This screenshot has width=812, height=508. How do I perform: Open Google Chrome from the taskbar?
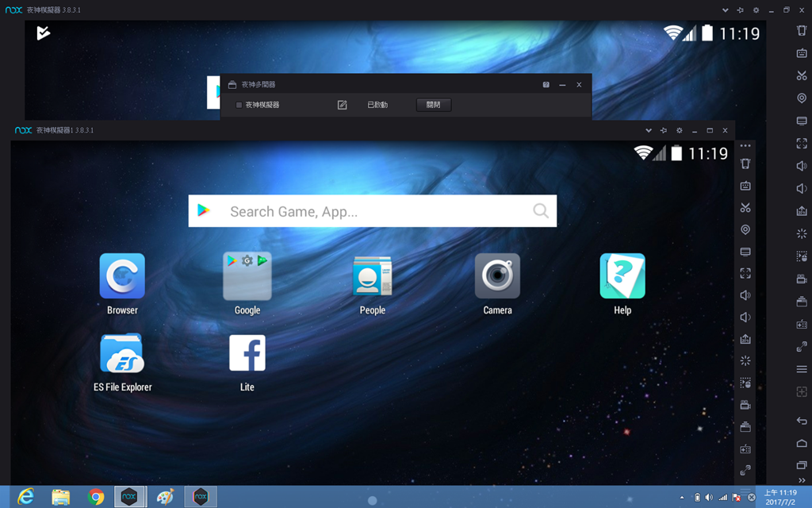tap(96, 497)
